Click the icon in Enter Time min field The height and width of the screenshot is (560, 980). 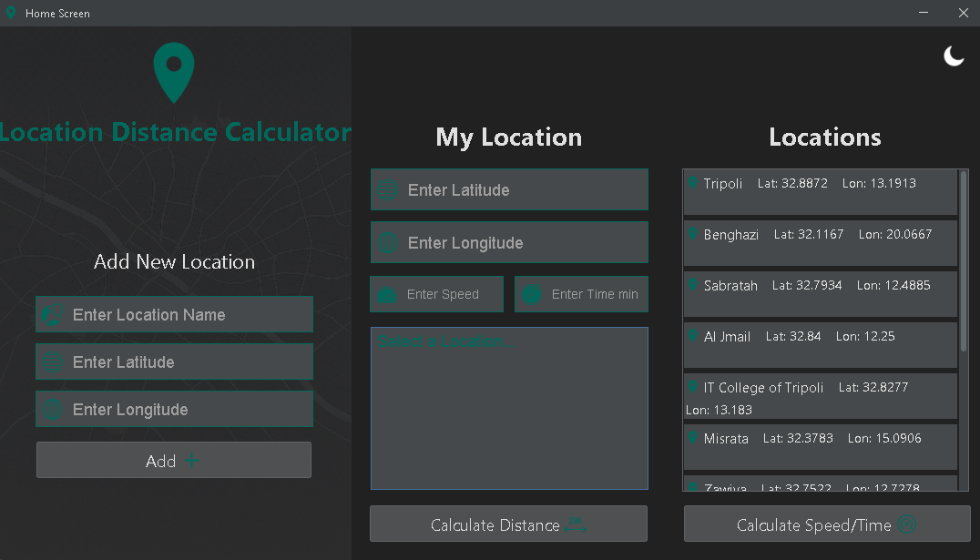pyautogui.click(x=532, y=294)
